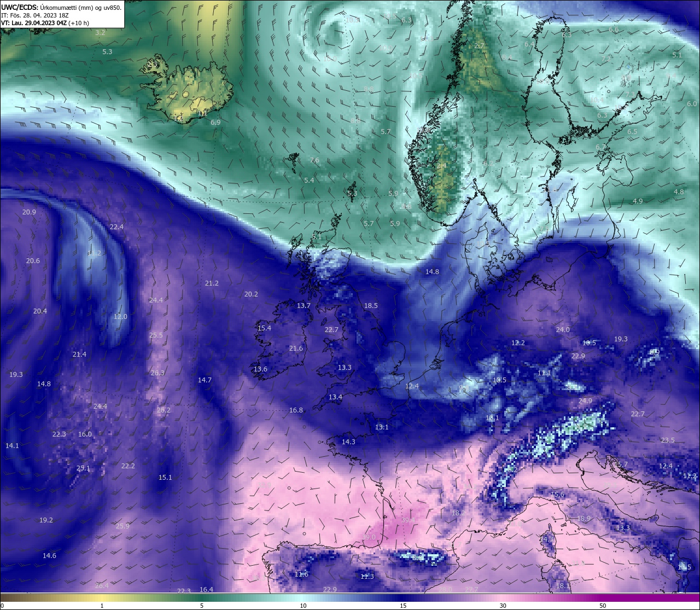Click the '16.4' value at bottom edge
The height and width of the screenshot is (610, 700).
[206, 590]
